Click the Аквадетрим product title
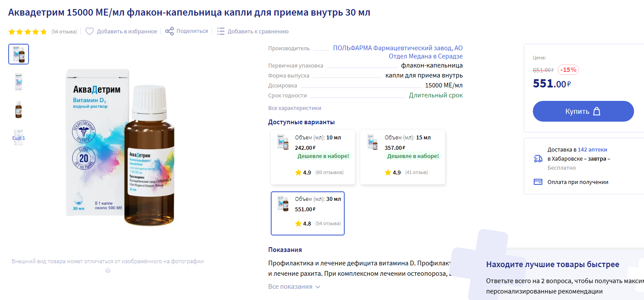This screenshot has height=300, width=644. (x=189, y=13)
